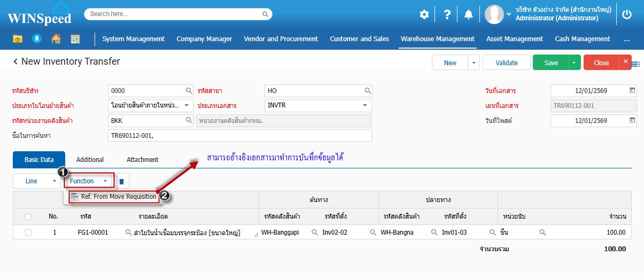The height and width of the screenshot is (279, 644).
Task: Click the top search box
Action: coord(178,14)
